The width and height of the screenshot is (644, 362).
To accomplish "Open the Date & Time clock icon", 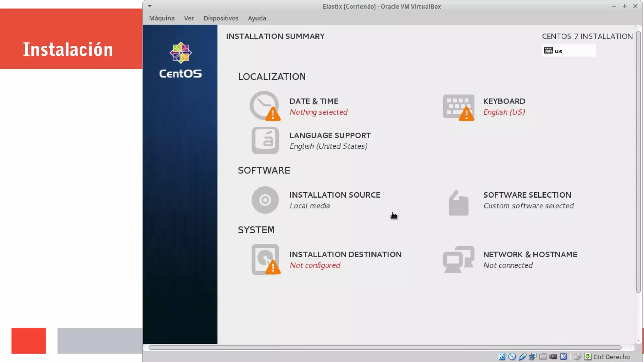I will [x=264, y=106].
